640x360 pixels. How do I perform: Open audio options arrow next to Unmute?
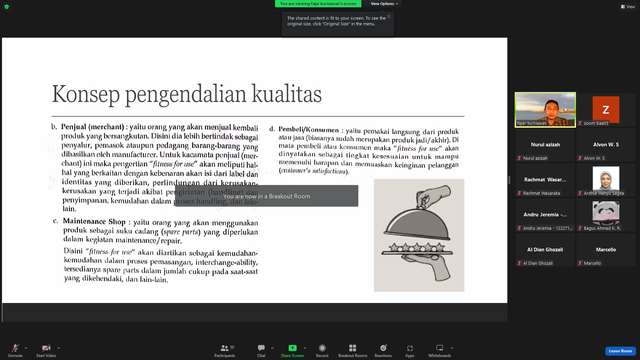tap(26, 348)
